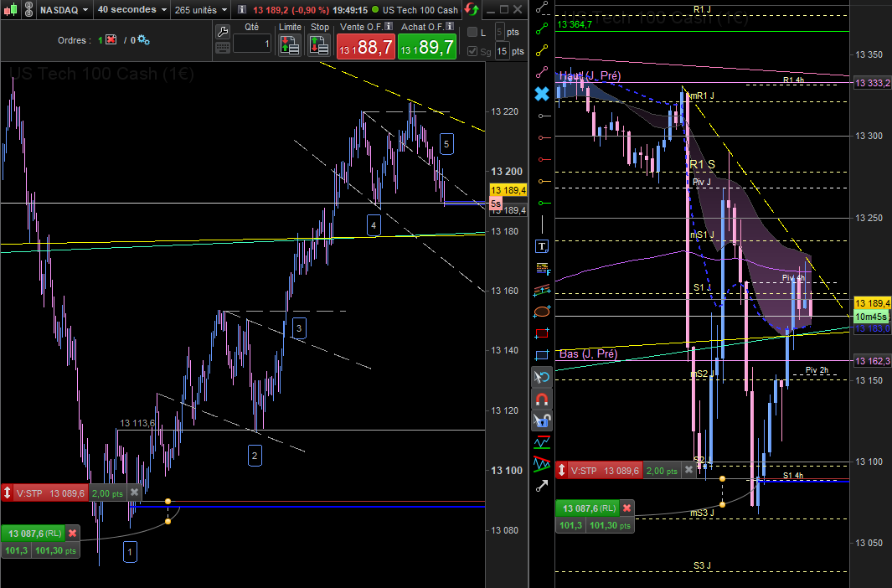Click the blue X delete objects tool

(542, 94)
